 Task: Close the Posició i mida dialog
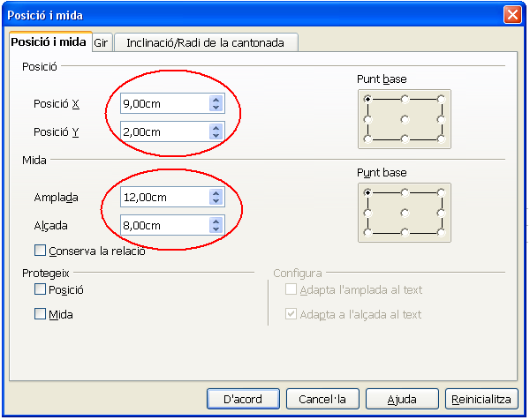(511, 15)
